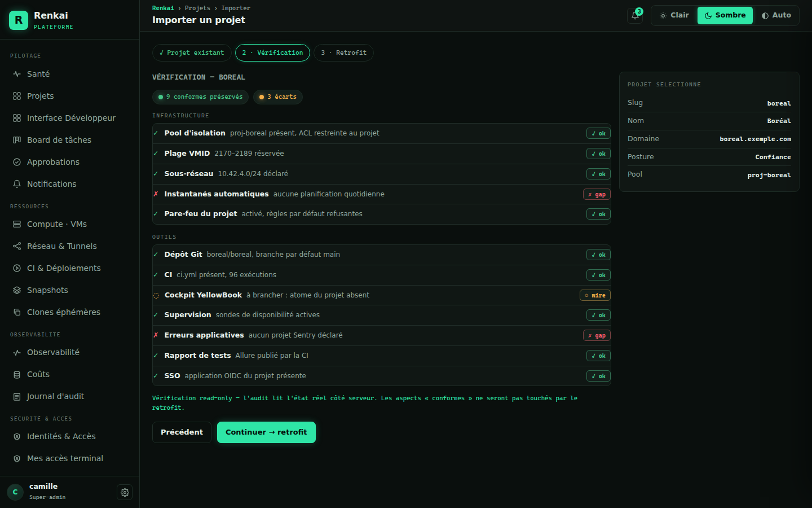The width and height of the screenshot is (812, 508).
Task: Click the Renkai breadcrumb link
Action: point(163,8)
